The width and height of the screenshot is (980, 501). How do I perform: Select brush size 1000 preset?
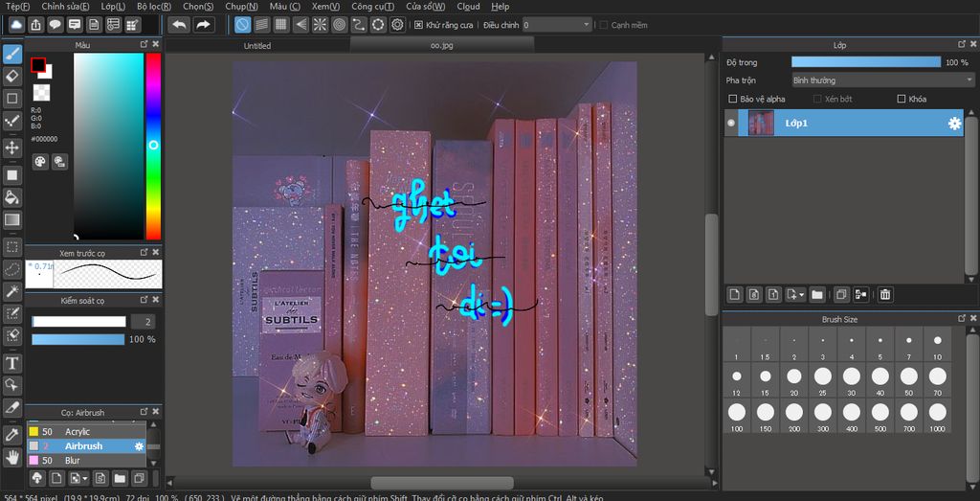(938, 416)
